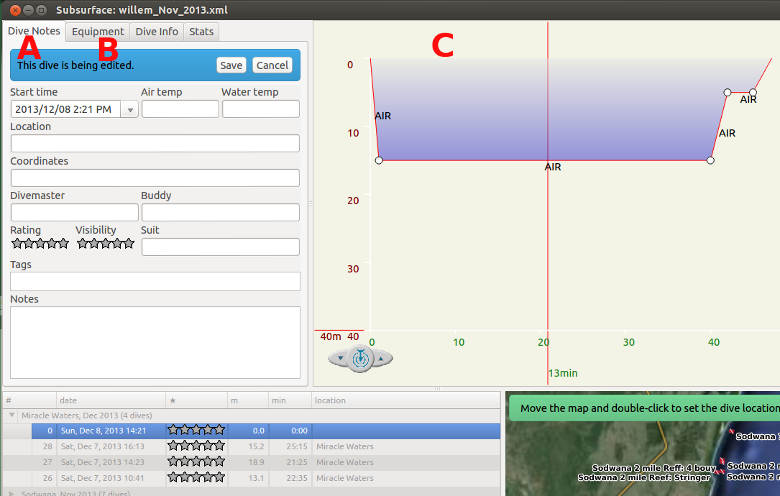780x496 pixels.
Task: Click the center clock icon of the time control
Action: pos(363,358)
